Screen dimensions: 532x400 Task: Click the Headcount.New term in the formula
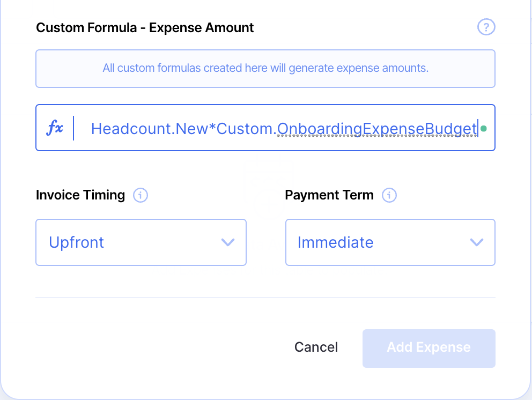[152, 129]
